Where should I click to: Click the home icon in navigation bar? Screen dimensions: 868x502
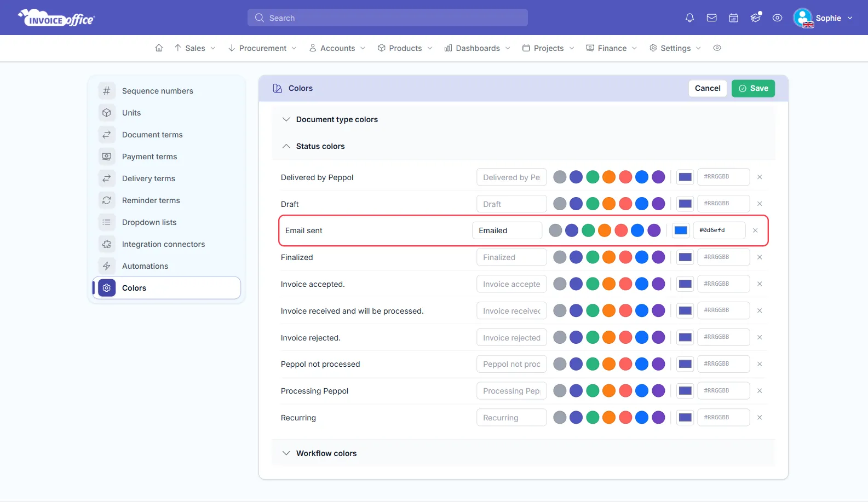pos(159,48)
